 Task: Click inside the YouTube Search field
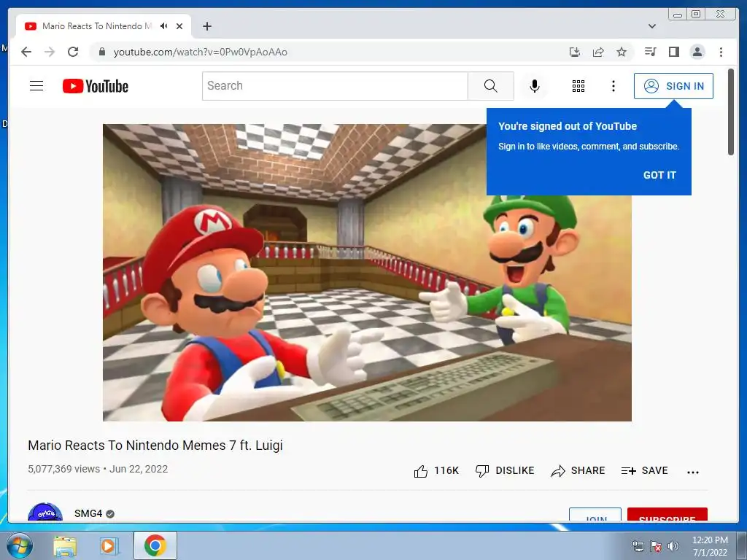(x=335, y=86)
